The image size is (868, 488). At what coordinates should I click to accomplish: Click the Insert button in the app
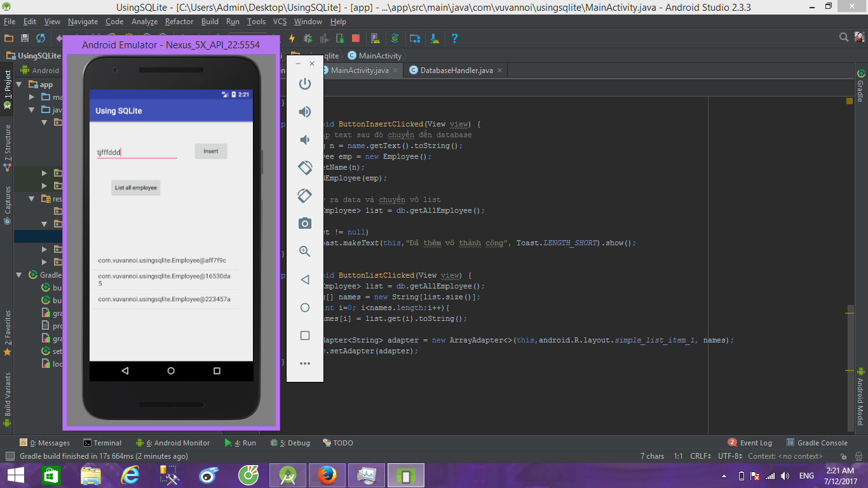[x=210, y=151]
